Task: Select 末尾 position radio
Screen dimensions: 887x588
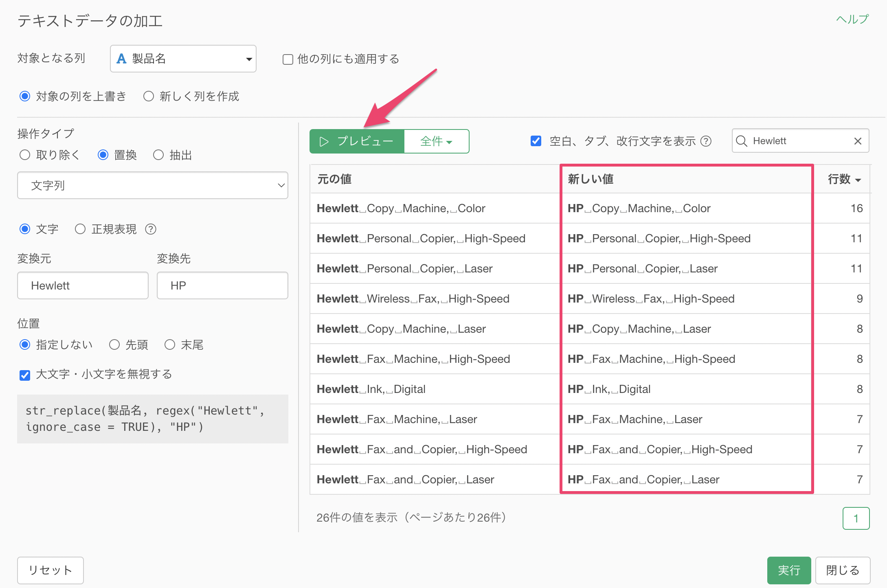Action: pyautogui.click(x=170, y=344)
